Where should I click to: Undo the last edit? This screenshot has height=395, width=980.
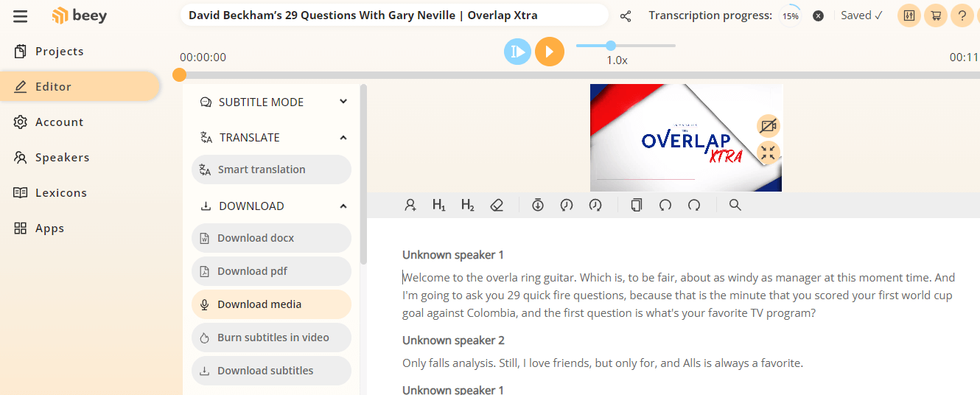(x=665, y=206)
